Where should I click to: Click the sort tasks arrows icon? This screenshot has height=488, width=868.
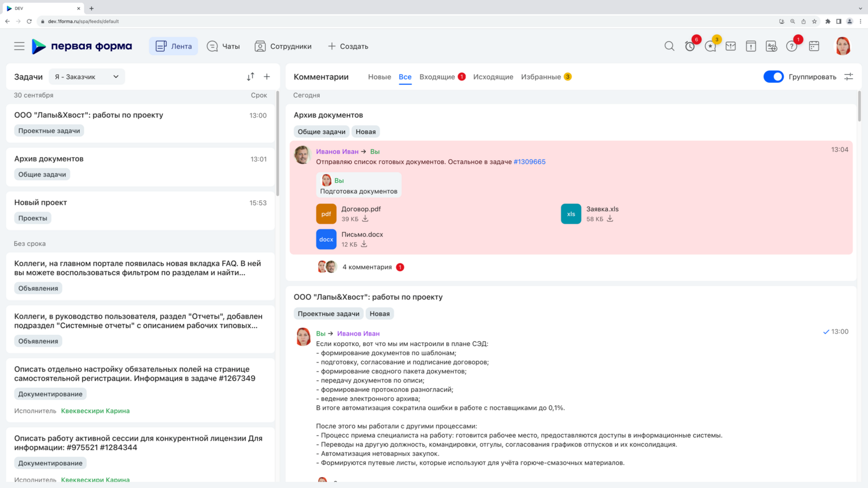[x=251, y=76]
